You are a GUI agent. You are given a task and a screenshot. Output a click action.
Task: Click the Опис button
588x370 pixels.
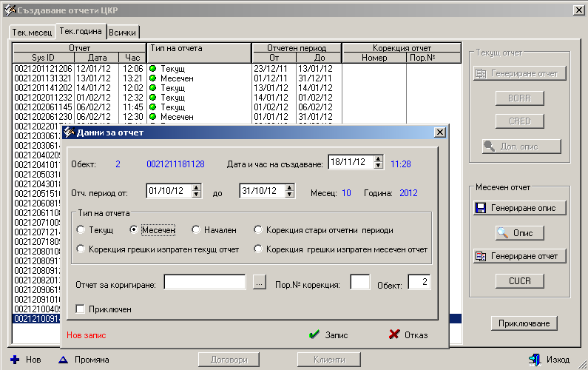click(520, 233)
